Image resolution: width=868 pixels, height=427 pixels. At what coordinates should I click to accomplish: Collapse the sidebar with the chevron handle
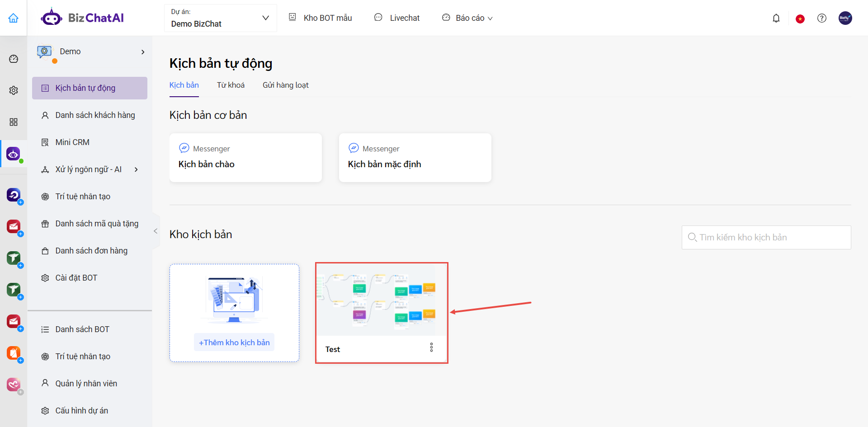point(156,231)
